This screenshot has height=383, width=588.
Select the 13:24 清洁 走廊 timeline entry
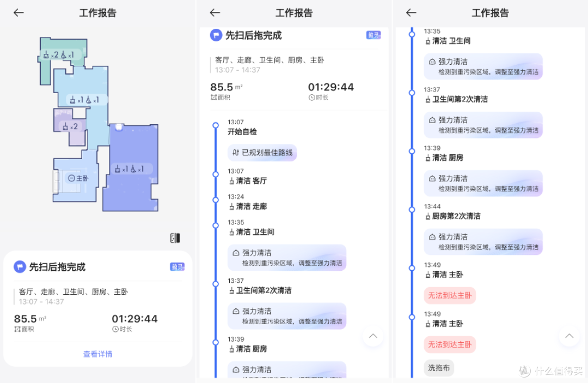248,202
